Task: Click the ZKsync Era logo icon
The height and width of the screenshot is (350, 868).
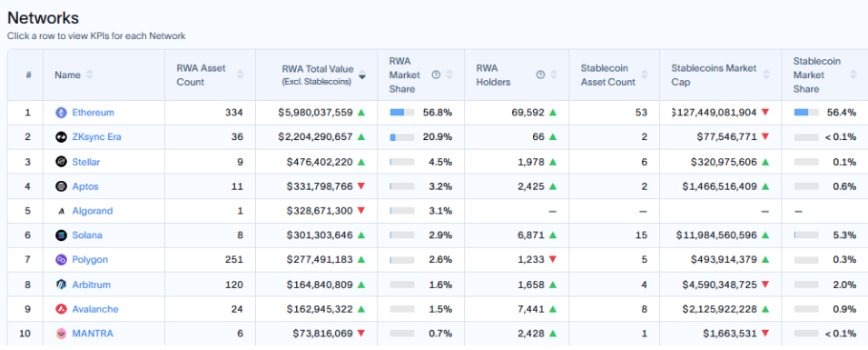Action: [x=61, y=137]
